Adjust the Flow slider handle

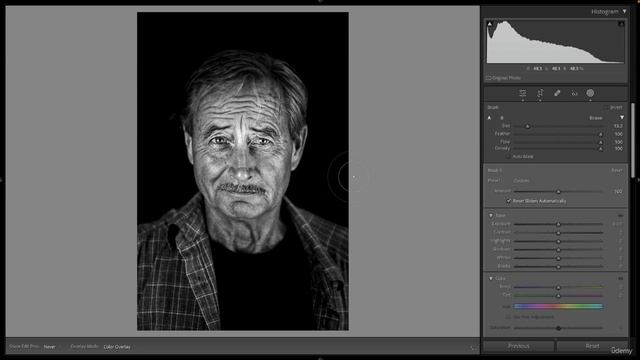tap(600, 142)
